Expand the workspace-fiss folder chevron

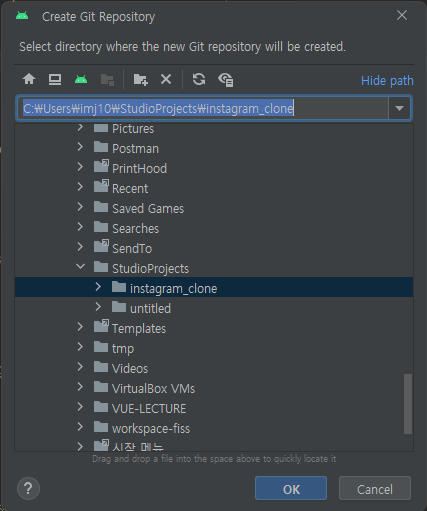pos(80,427)
